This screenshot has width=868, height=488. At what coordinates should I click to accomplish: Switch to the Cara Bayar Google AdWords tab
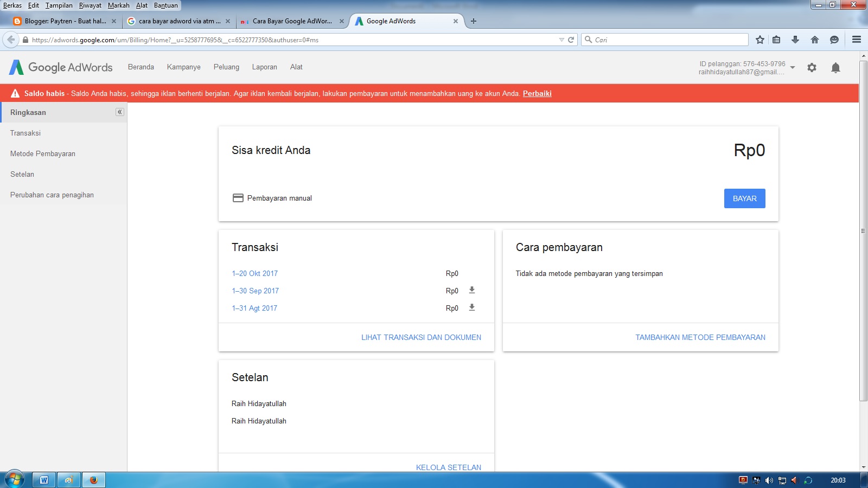(292, 21)
